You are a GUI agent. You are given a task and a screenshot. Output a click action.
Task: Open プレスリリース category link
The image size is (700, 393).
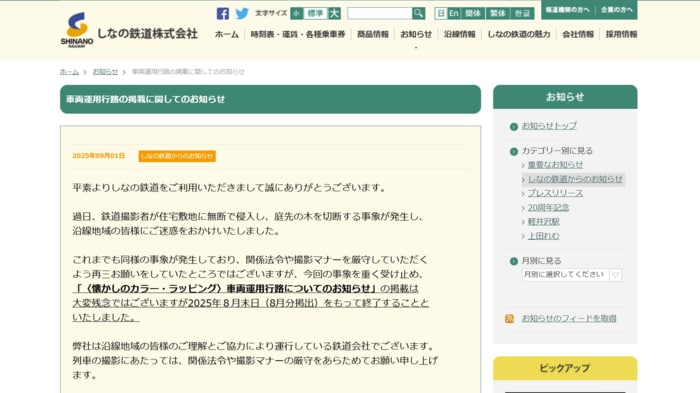coord(555,193)
